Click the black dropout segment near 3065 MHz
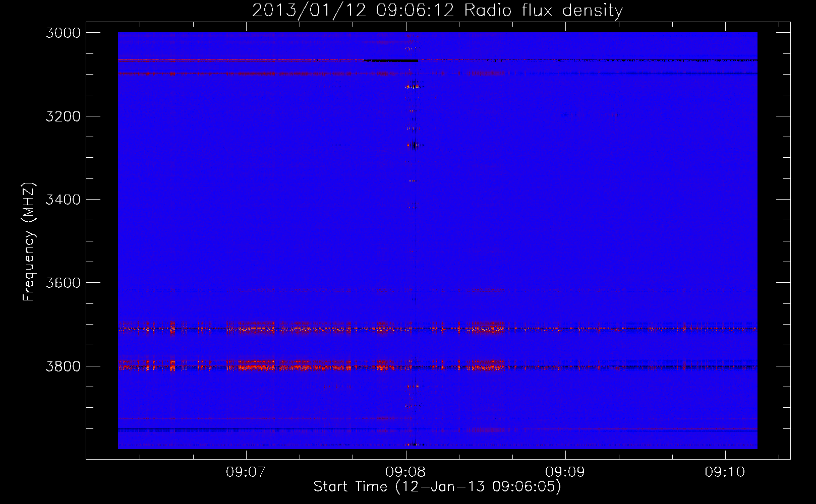The width and height of the screenshot is (816, 504). pos(391,60)
